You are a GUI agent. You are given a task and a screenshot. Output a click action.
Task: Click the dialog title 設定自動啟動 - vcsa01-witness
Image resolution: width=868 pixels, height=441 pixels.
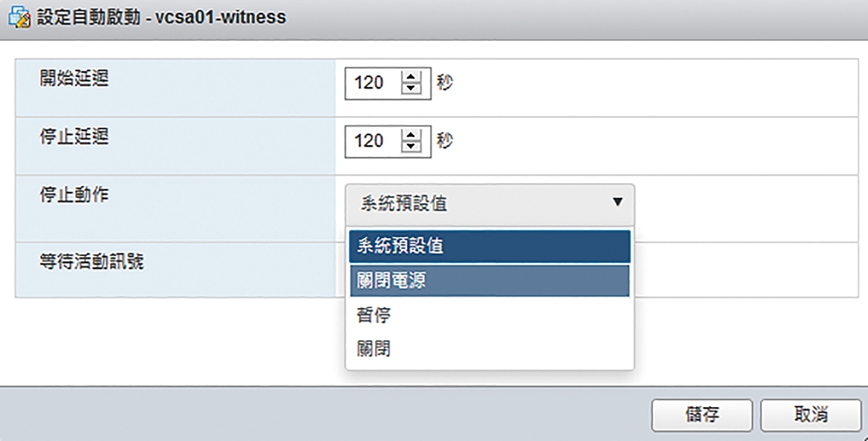pos(161,17)
